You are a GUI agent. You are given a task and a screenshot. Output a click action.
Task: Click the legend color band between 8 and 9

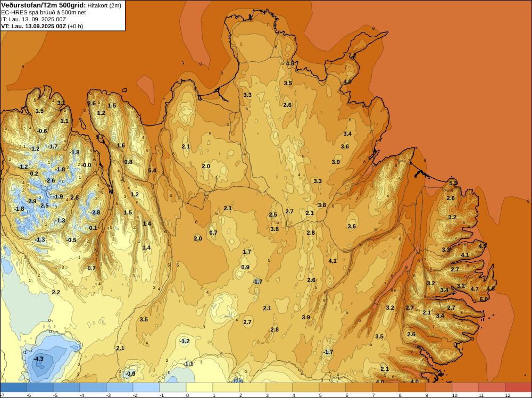coord(412,387)
